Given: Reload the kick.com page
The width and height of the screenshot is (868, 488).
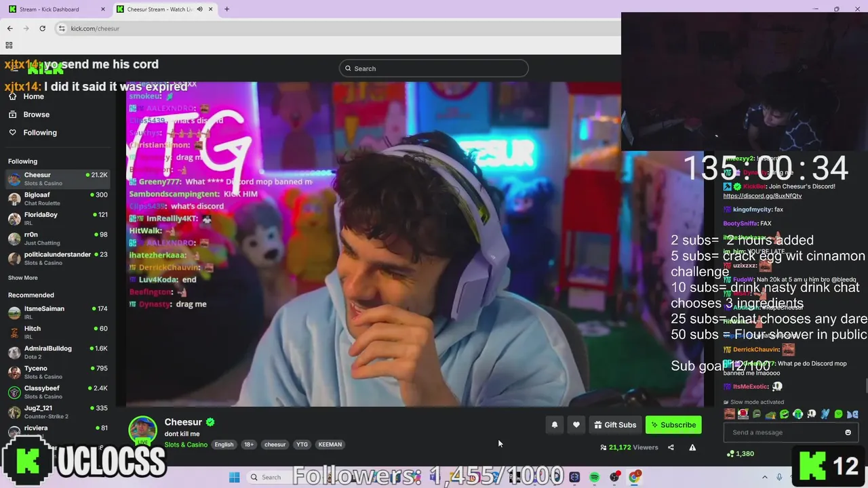Looking at the screenshot, I should [42, 28].
